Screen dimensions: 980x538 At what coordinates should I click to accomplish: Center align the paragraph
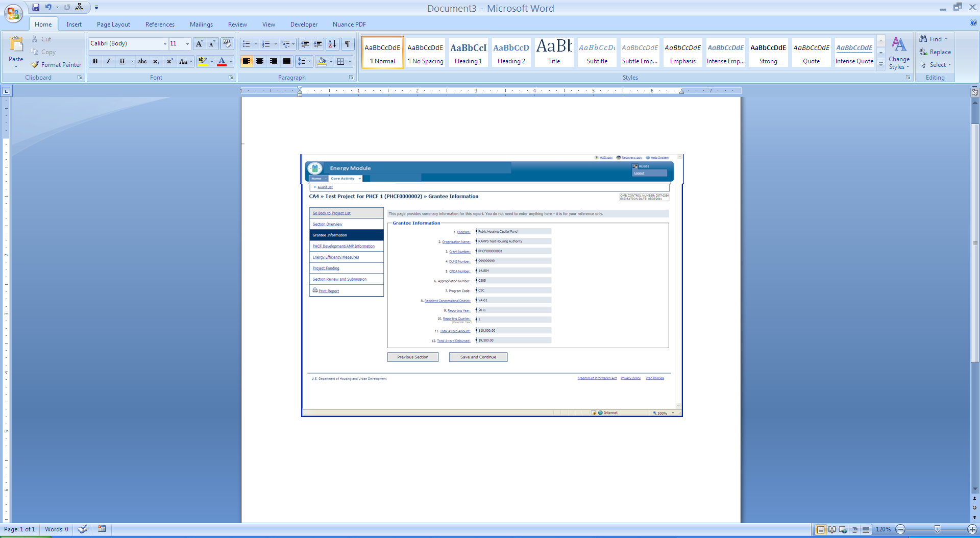pyautogui.click(x=260, y=61)
